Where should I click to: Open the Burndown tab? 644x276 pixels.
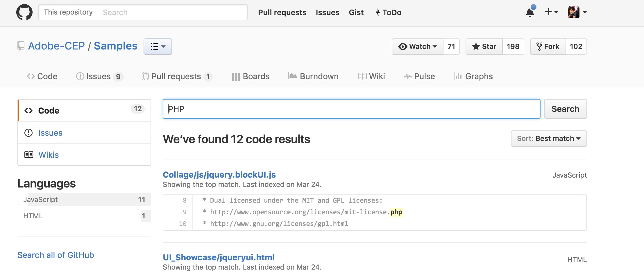pyautogui.click(x=314, y=76)
